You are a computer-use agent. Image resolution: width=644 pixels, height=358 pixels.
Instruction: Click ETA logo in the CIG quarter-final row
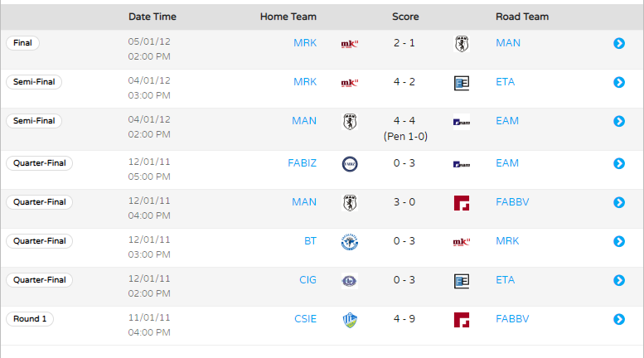point(462,281)
